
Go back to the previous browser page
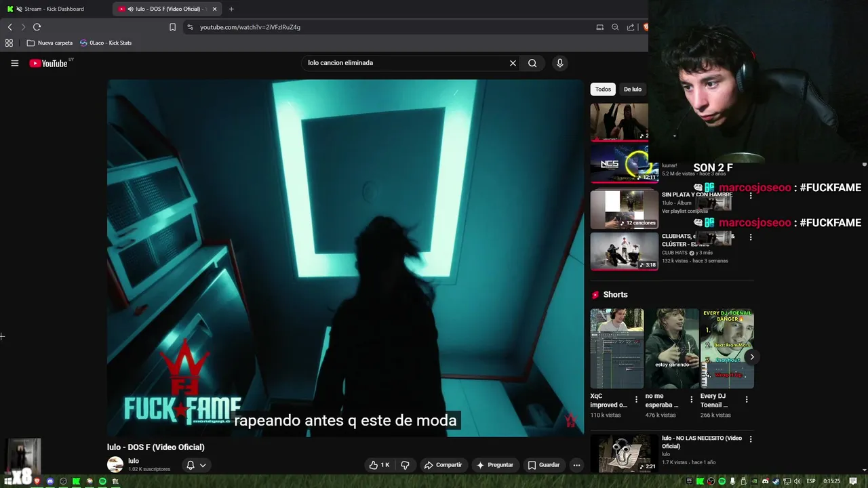(x=9, y=27)
